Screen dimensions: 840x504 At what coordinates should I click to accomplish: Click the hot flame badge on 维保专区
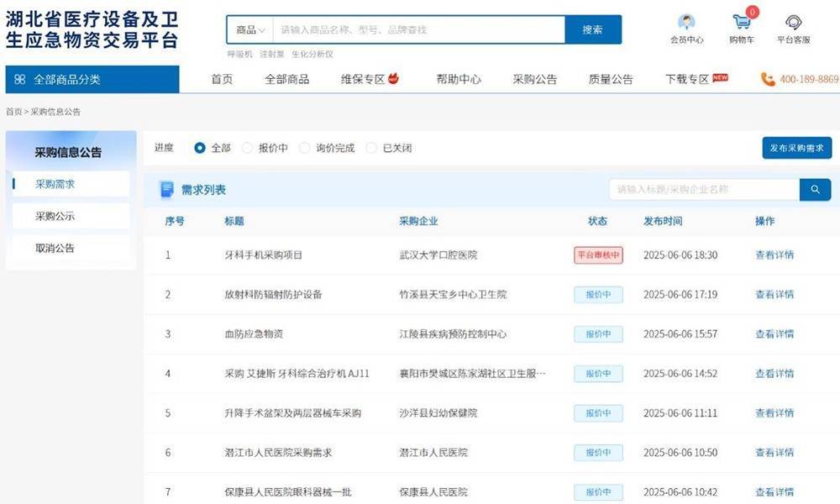tap(393, 78)
